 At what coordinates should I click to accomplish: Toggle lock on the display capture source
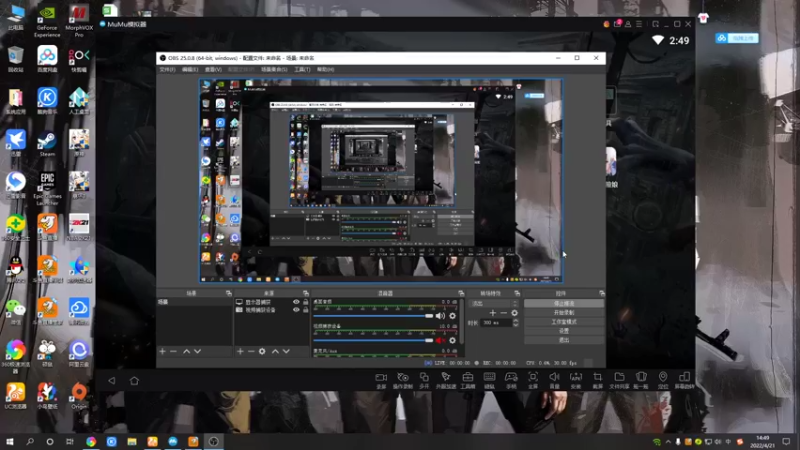coord(306,302)
